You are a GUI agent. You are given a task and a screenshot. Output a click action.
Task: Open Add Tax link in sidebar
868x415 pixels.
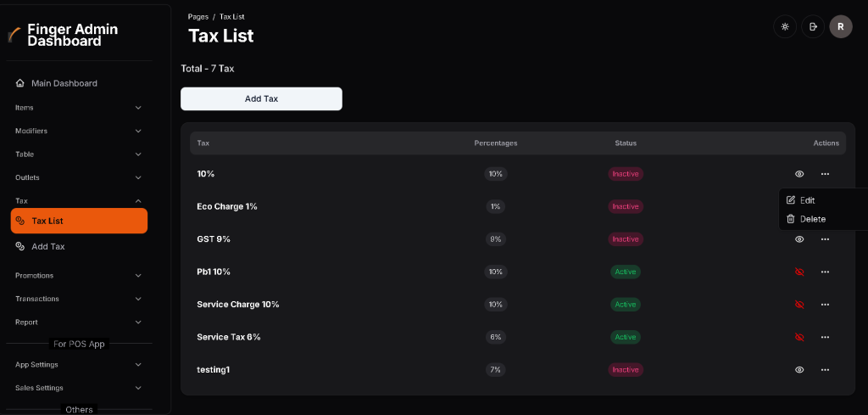point(47,246)
